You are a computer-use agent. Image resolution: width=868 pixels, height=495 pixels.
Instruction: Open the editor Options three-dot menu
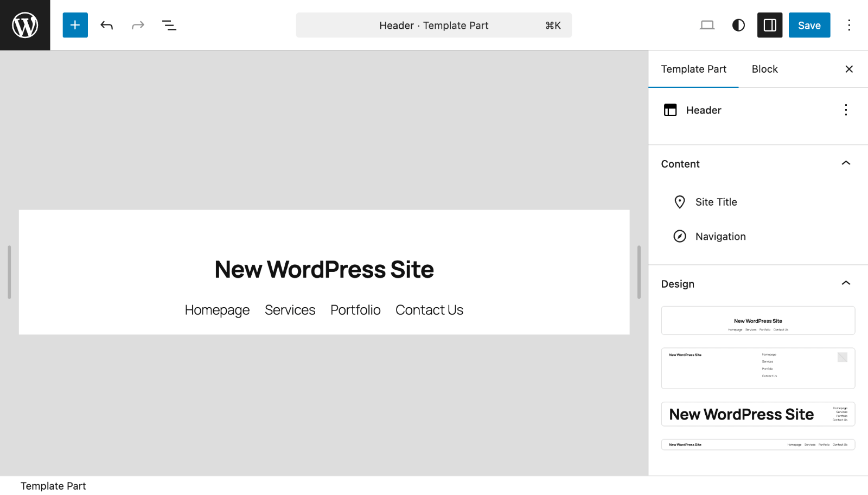pyautogui.click(x=849, y=25)
